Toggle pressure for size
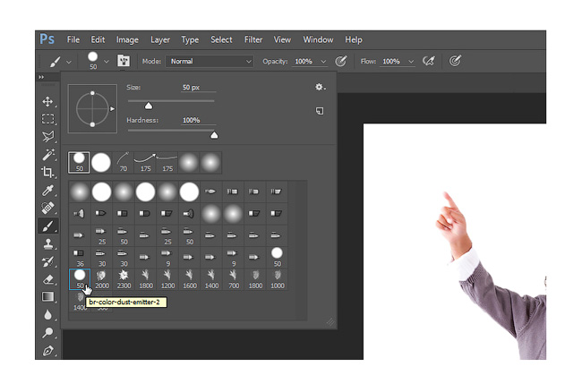Image resolution: width=582 pixels, height=392 pixels. pos(455,61)
